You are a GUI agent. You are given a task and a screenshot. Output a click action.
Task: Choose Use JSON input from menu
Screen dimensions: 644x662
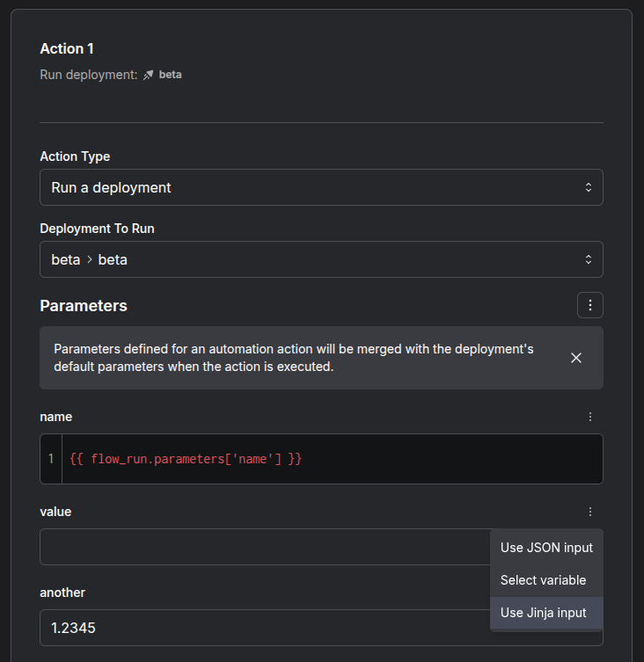coord(546,548)
